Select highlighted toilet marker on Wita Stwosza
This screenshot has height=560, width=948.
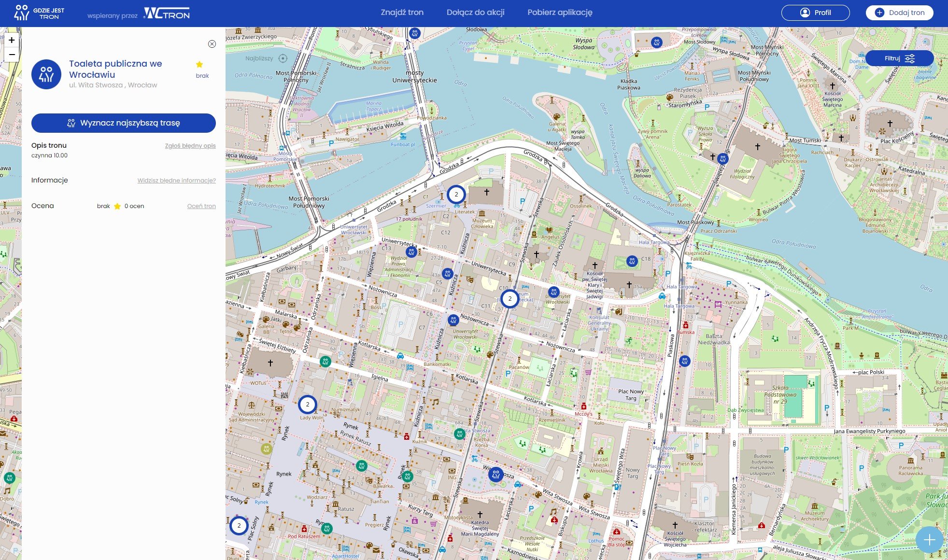coord(496,474)
